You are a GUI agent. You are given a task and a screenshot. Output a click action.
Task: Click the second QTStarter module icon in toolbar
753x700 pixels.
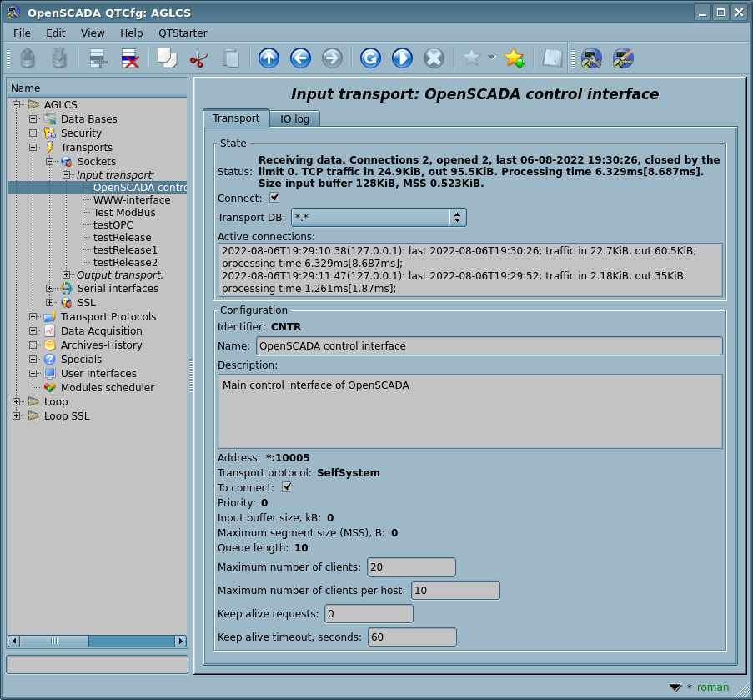pyautogui.click(x=624, y=58)
